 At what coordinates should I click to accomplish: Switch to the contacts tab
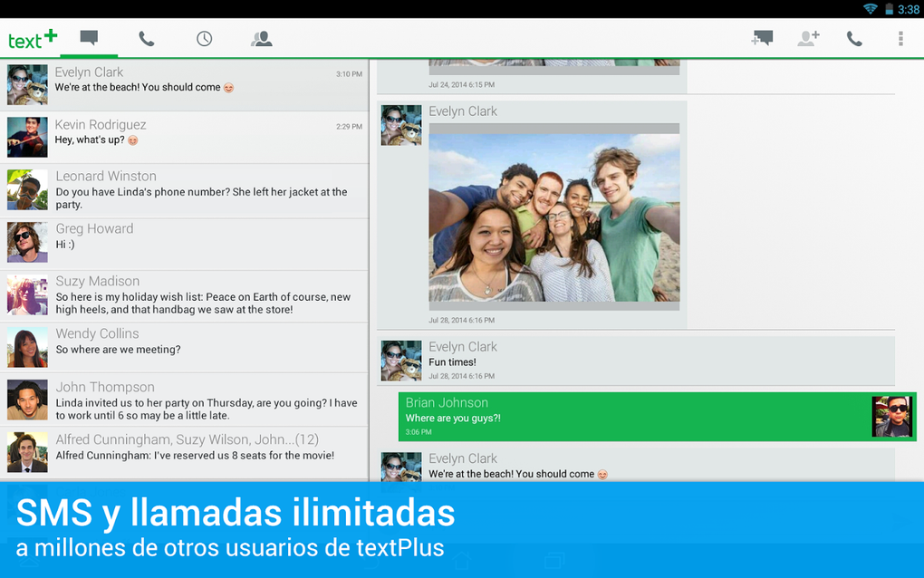coord(261,39)
